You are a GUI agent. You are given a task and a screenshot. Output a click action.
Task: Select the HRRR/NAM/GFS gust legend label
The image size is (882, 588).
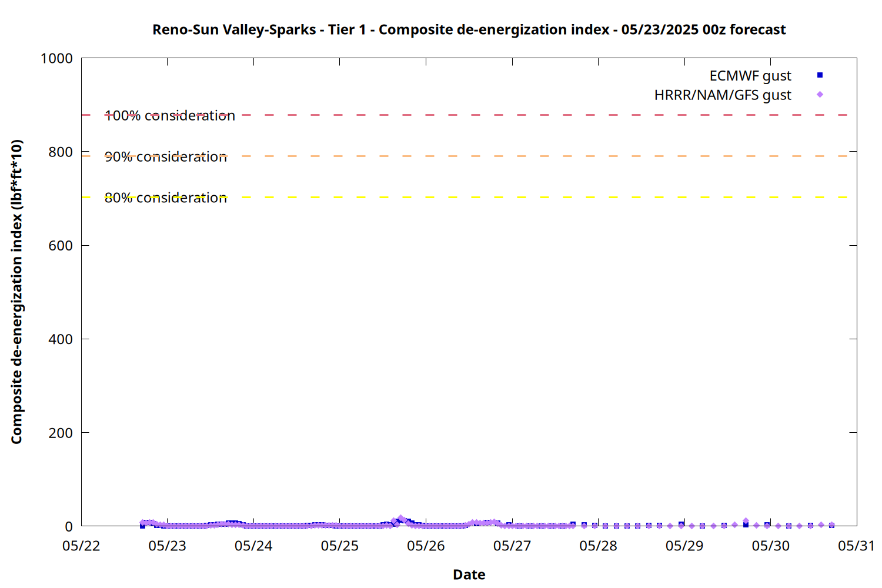723,95
